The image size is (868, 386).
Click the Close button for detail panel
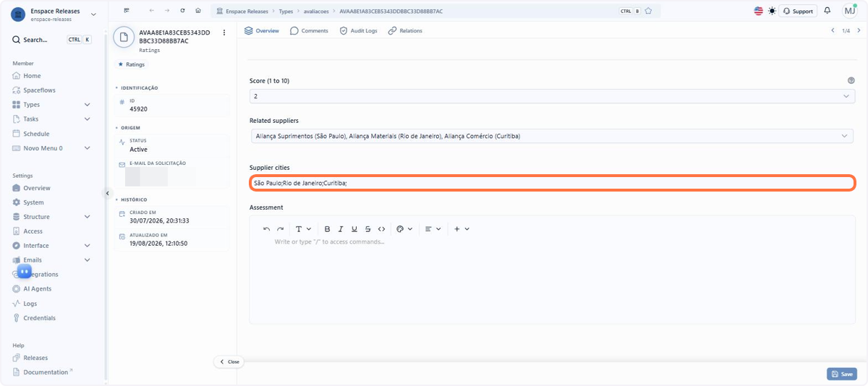(229, 361)
